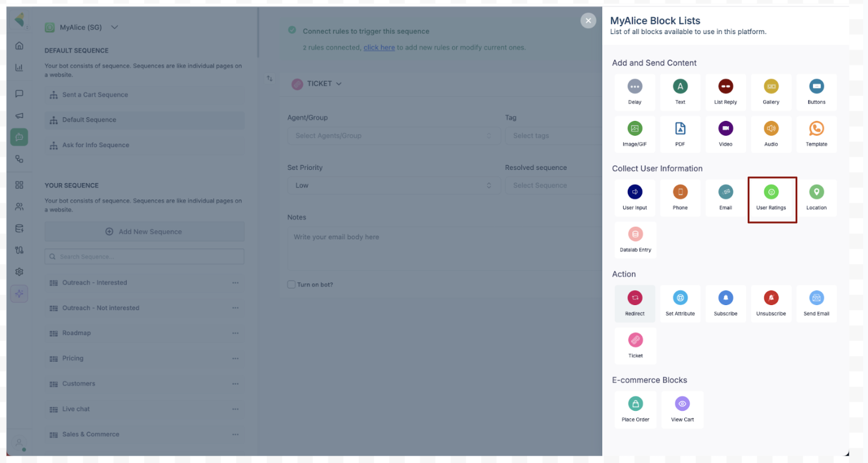Viewport: 868px width, 463px height.
Task: Focus the Search Sequence field
Action: [144, 257]
